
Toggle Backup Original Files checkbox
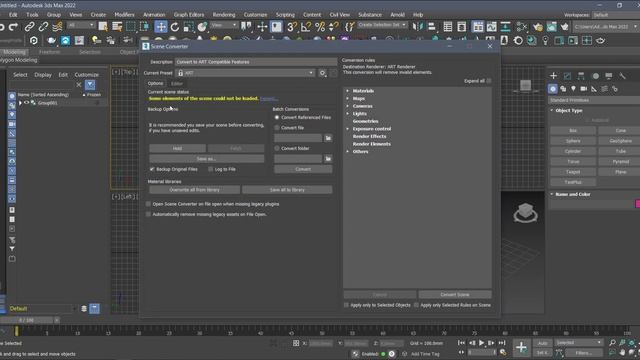point(152,169)
